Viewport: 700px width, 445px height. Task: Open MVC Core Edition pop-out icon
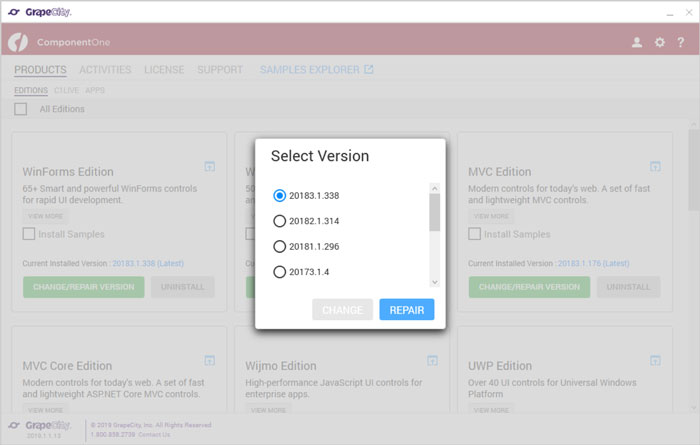pos(209,360)
